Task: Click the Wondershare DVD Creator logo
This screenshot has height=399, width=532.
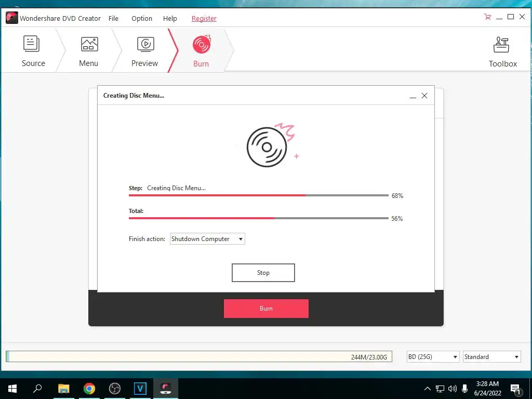Action: coord(12,18)
